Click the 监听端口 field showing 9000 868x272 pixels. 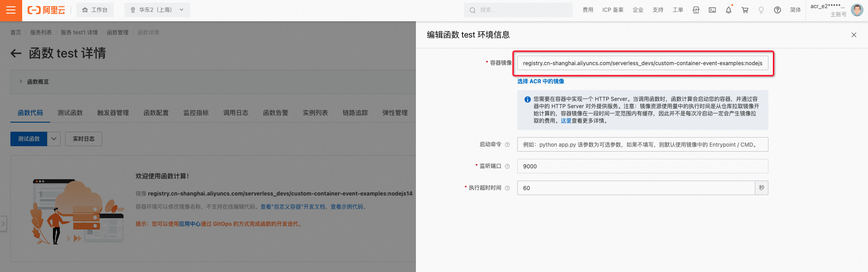(x=643, y=167)
